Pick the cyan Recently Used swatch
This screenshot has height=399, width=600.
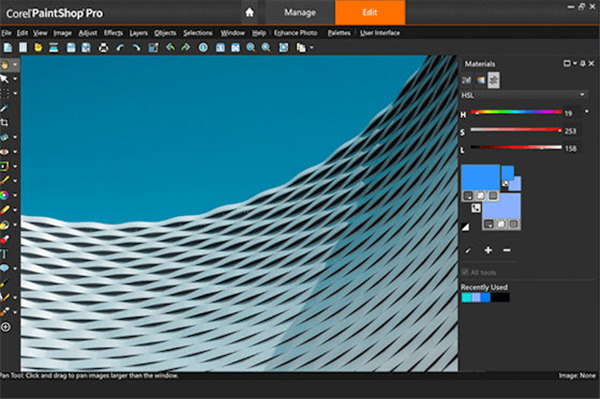466,297
